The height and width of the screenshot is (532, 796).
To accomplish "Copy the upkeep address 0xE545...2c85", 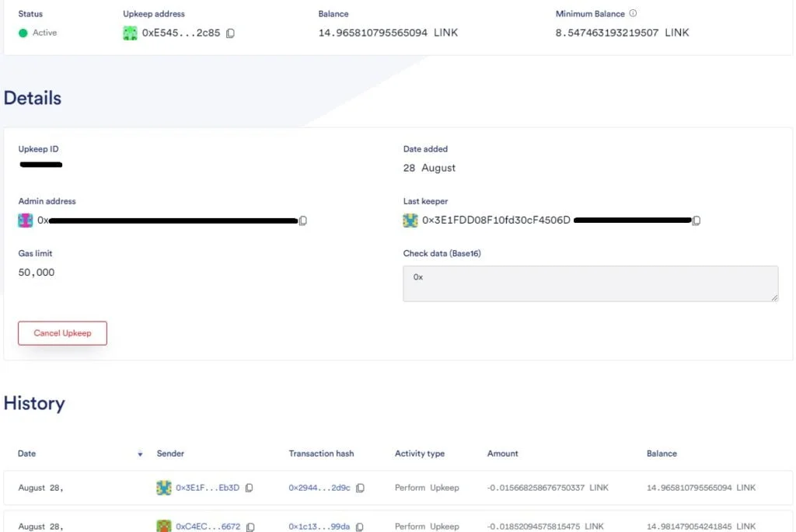I will coord(230,33).
